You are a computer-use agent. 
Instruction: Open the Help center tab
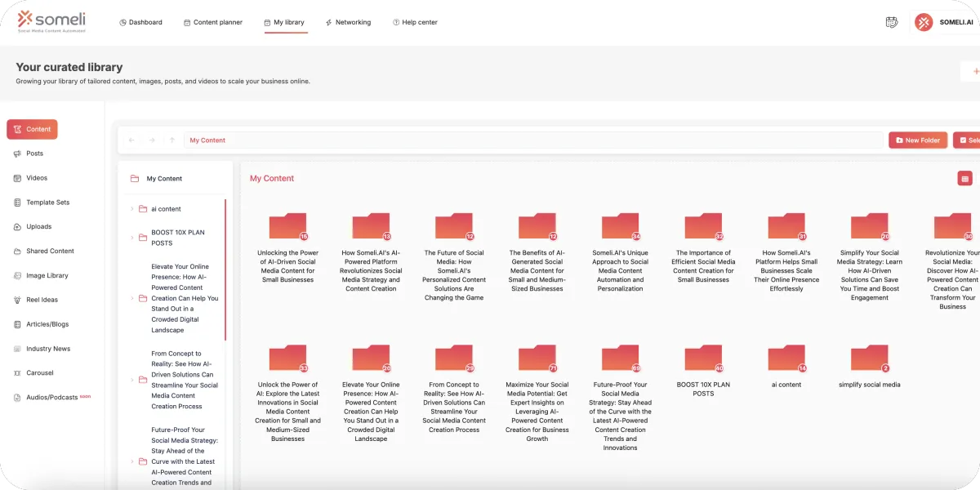[415, 22]
